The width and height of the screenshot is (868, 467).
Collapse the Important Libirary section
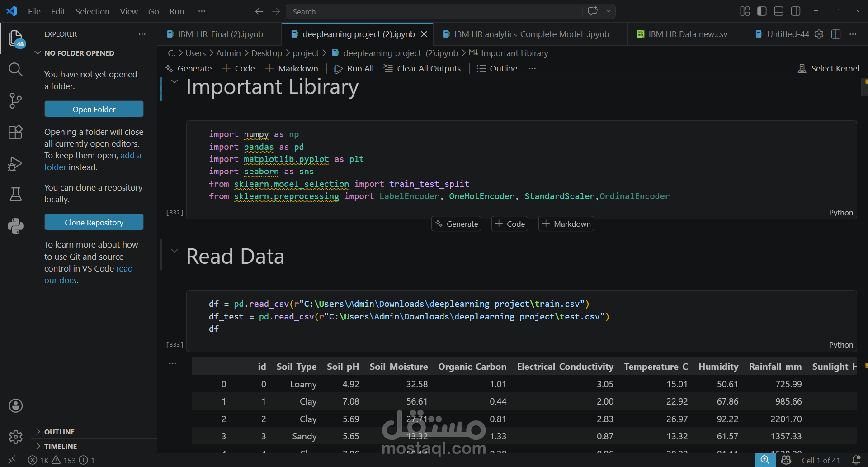(x=175, y=81)
